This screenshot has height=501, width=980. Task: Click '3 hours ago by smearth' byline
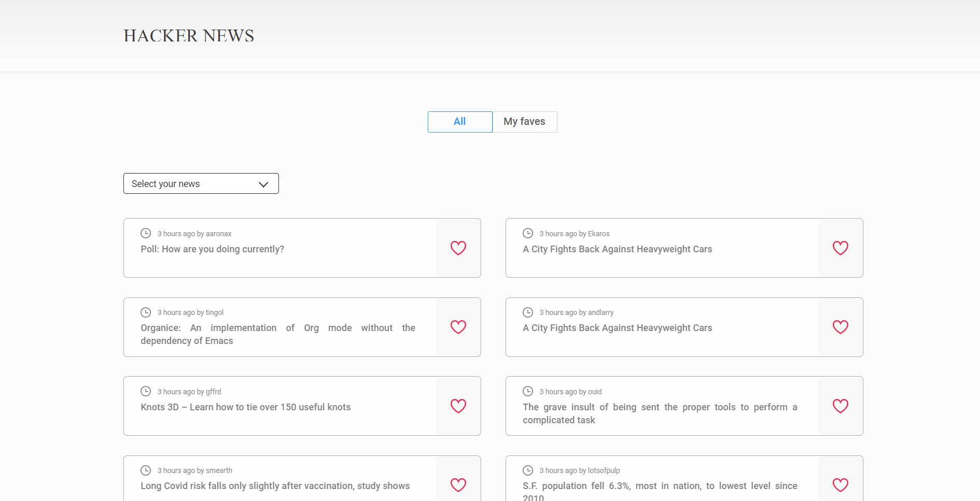tap(195, 470)
